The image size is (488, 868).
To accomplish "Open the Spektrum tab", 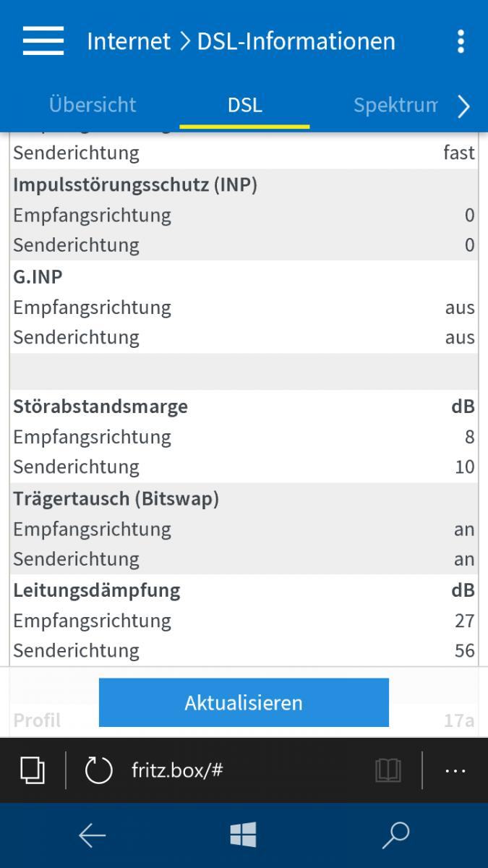I will 395,104.
